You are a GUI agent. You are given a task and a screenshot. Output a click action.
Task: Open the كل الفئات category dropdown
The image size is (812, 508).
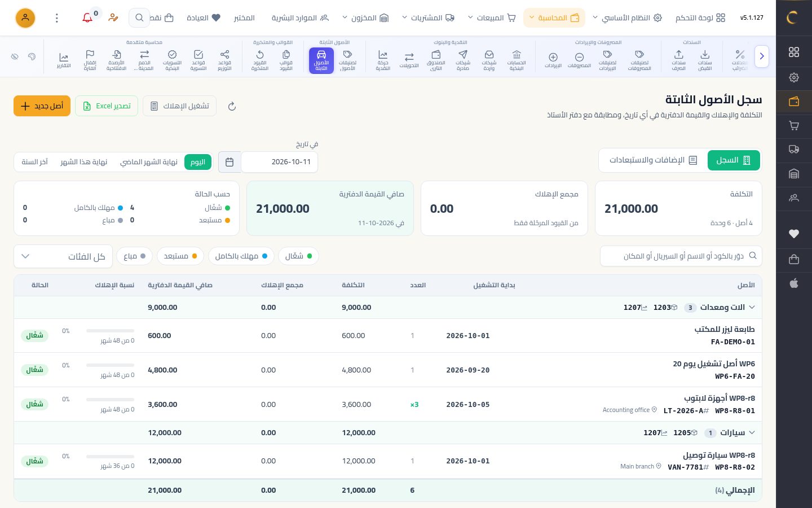tap(63, 256)
